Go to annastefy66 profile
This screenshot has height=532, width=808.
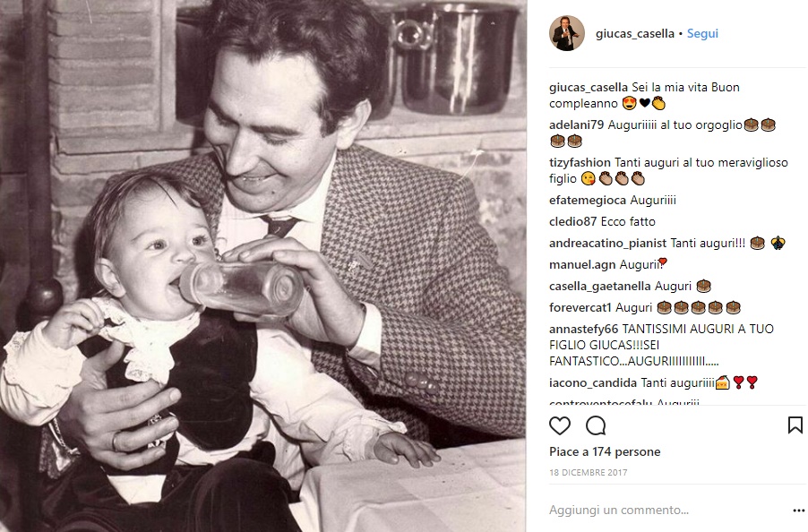tap(583, 329)
